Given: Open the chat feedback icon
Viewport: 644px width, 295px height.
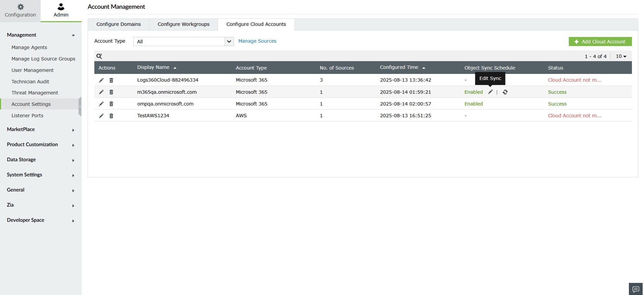Looking at the screenshot, I should click(x=636, y=289).
